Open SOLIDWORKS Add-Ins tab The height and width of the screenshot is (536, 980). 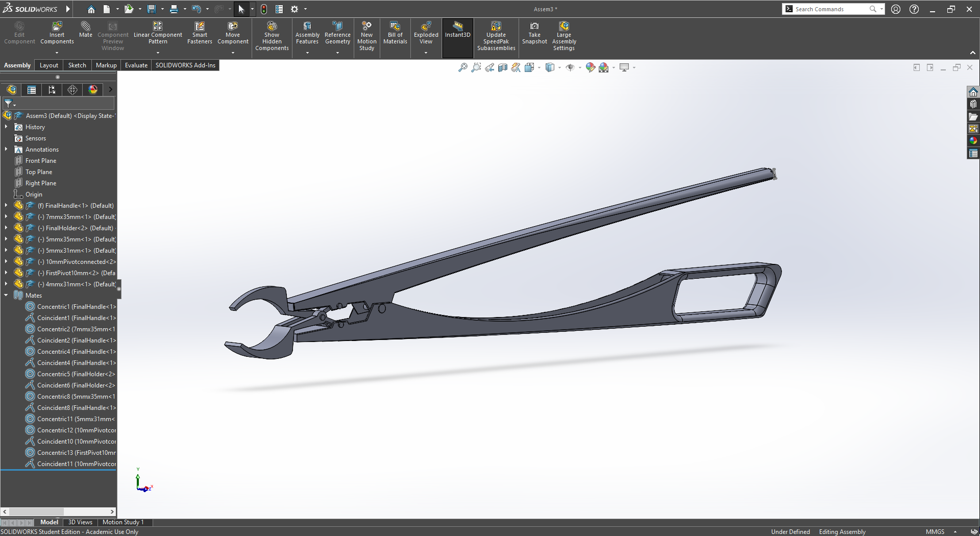(185, 65)
